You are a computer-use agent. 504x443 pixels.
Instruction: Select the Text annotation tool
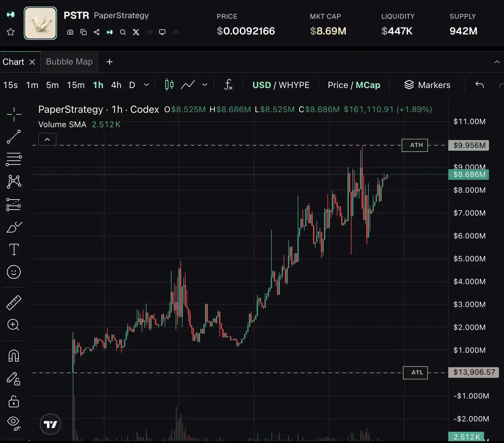tap(14, 249)
